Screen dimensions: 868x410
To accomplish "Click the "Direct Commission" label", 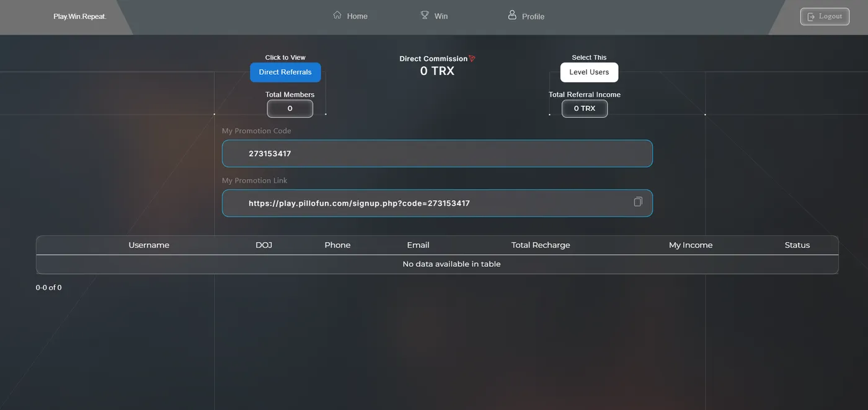I will point(433,59).
